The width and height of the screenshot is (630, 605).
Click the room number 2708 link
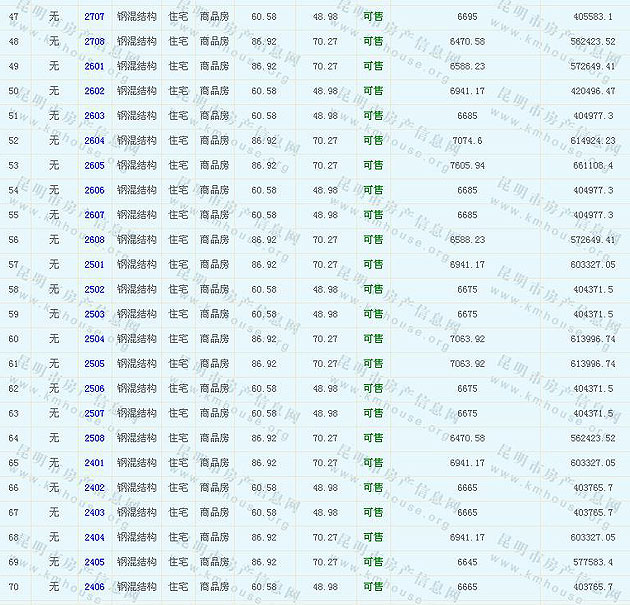(94, 42)
